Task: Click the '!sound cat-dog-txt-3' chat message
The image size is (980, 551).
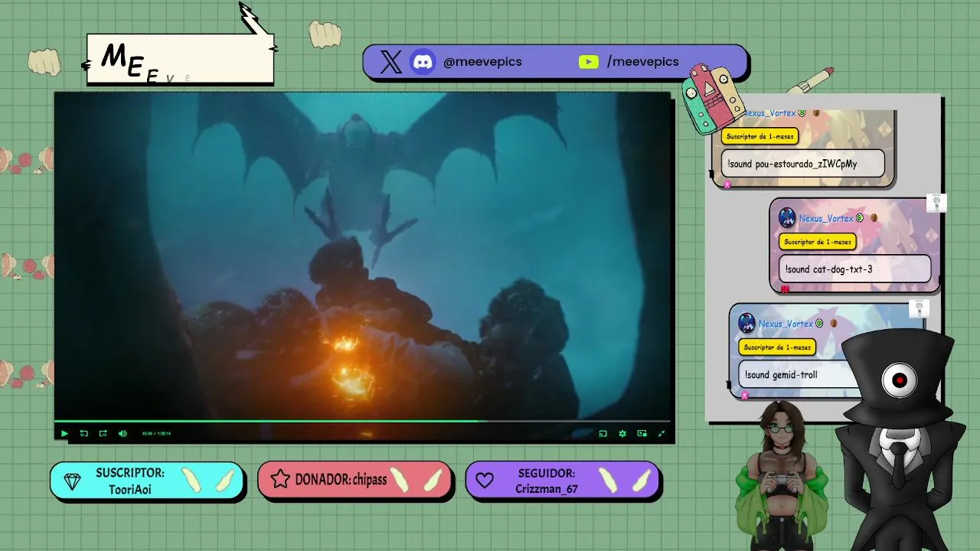Action: click(854, 269)
